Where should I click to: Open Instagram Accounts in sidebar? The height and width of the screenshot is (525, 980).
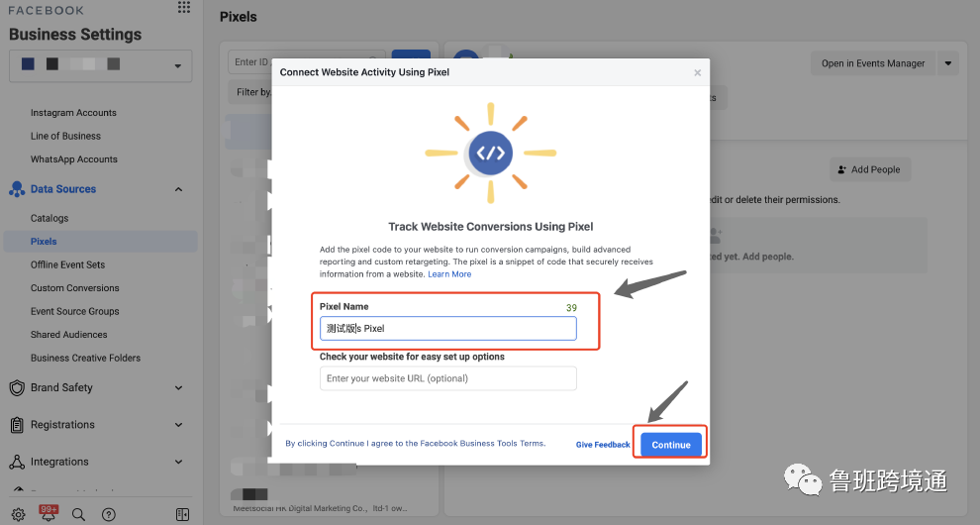pos(74,113)
